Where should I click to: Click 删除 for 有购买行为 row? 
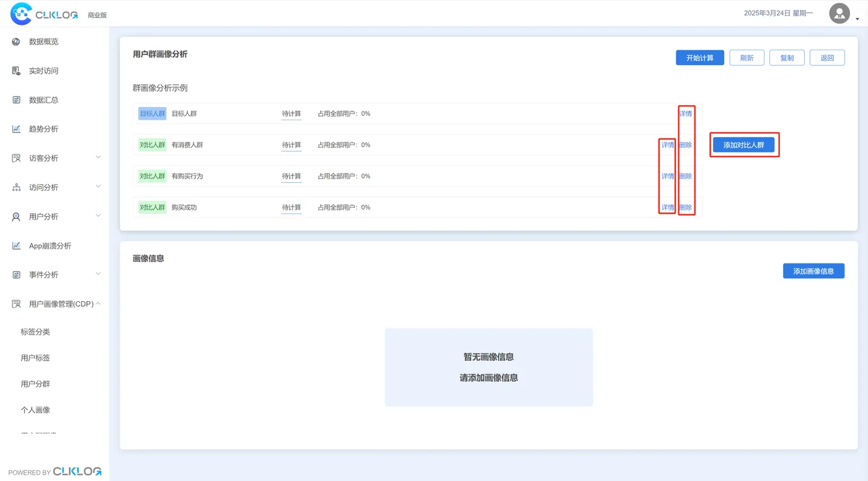(x=686, y=176)
